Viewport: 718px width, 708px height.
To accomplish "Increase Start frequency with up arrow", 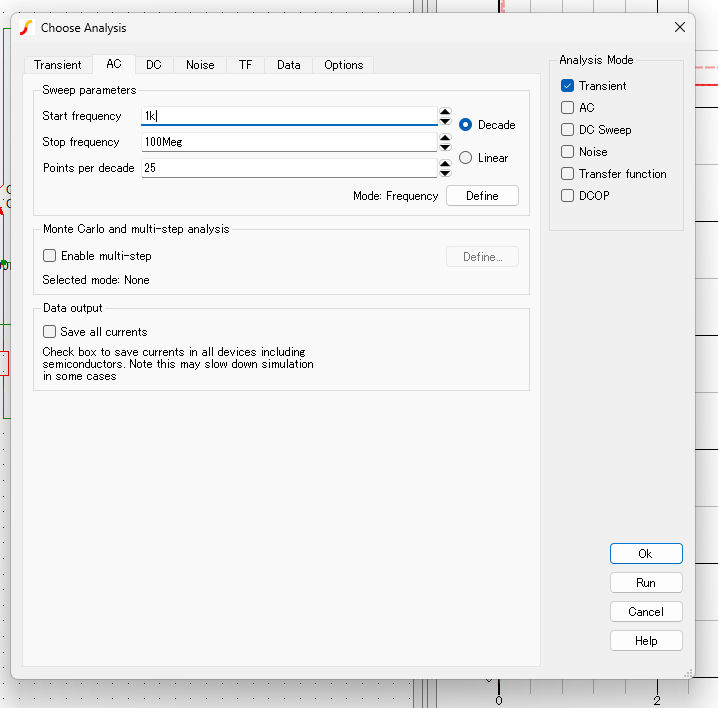I will click(445, 112).
